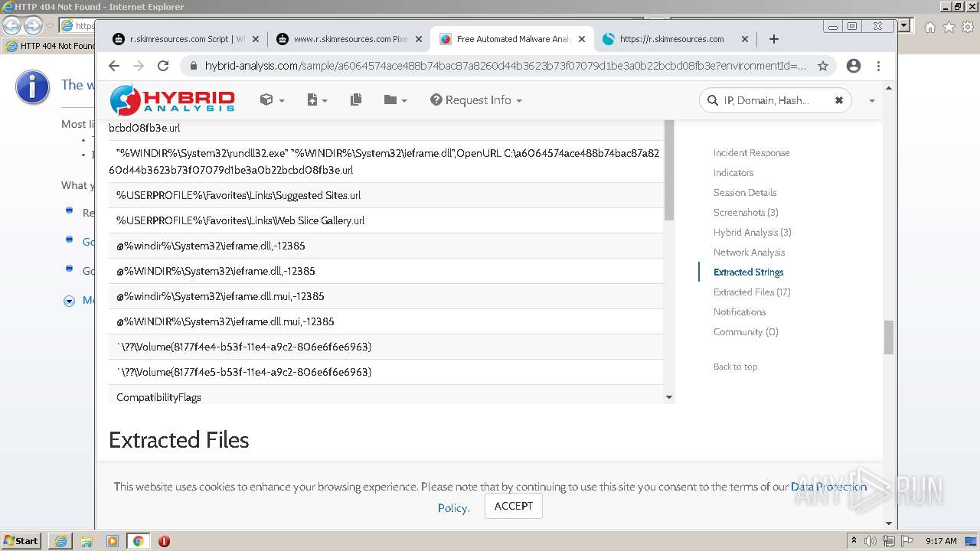Click the CompatibilityFlags string row
This screenshot has width=980, height=551.
coord(386,395)
